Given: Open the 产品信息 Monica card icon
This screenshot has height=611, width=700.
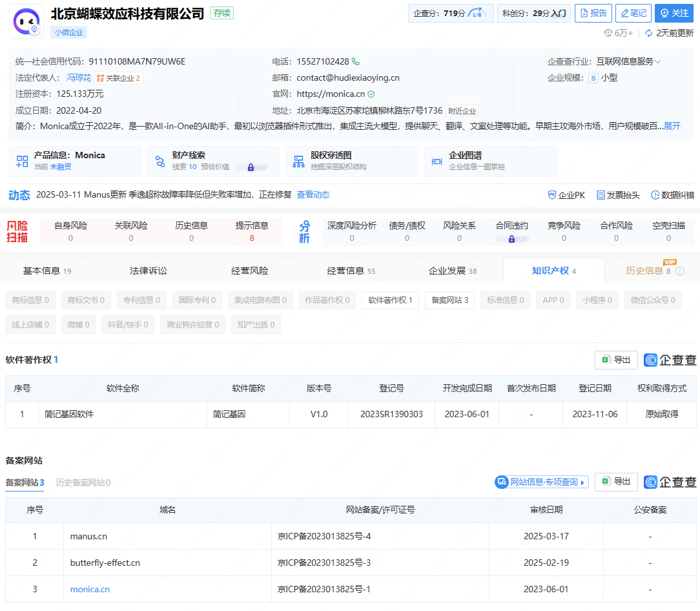Looking at the screenshot, I should click(23, 161).
